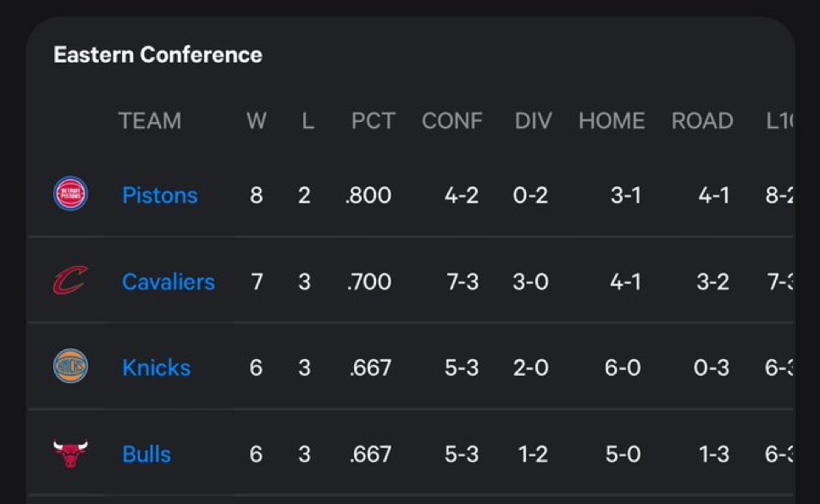Click the PCT column header
This screenshot has width=820, height=504.
[x=373, y=121]
